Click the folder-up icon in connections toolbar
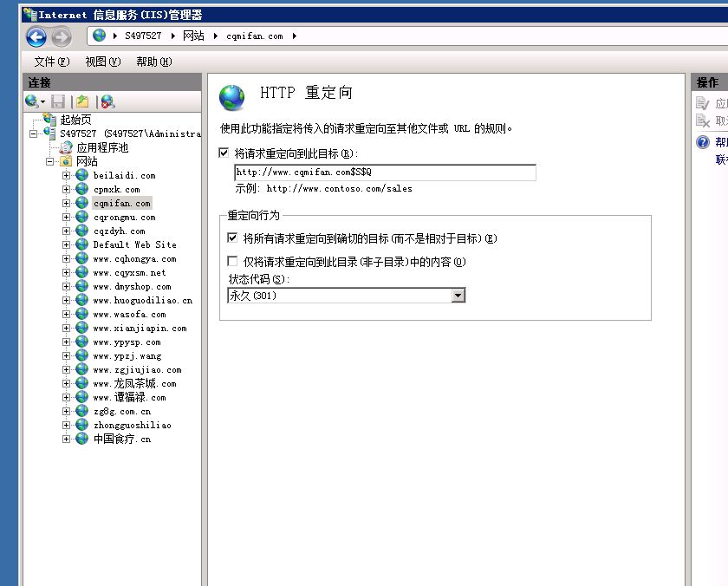Image resolution: width=728 pixels, height=586 pixels. point(82,101)
